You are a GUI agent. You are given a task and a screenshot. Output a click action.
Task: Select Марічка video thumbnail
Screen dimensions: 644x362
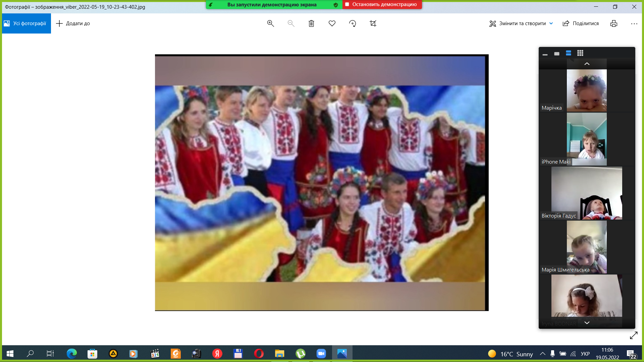587,90
